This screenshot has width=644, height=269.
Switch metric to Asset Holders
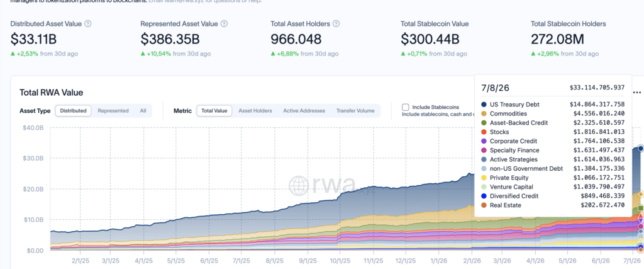pos(255,111)
